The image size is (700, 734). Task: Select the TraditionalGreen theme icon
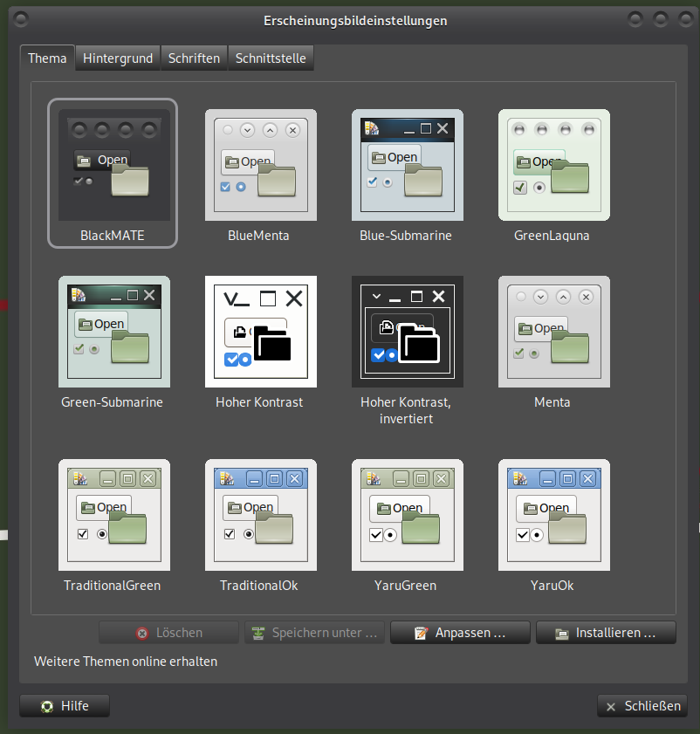pos(113,515)
